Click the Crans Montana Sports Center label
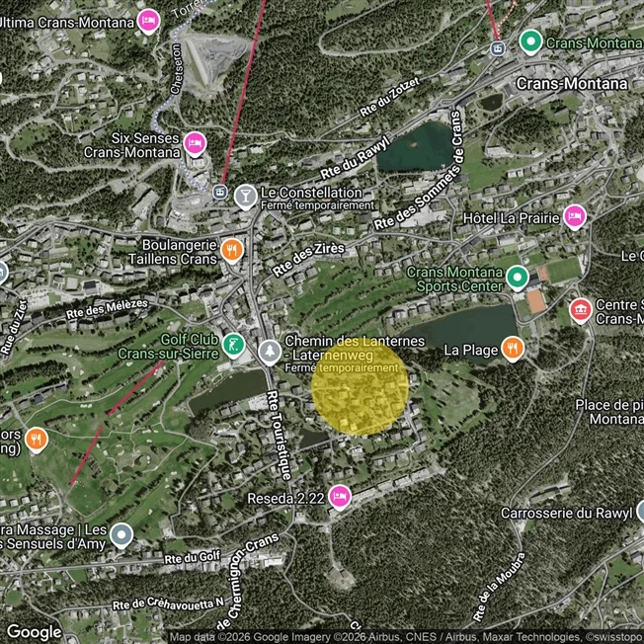Screen dimensions: 644x644 (x=454, y=280)
